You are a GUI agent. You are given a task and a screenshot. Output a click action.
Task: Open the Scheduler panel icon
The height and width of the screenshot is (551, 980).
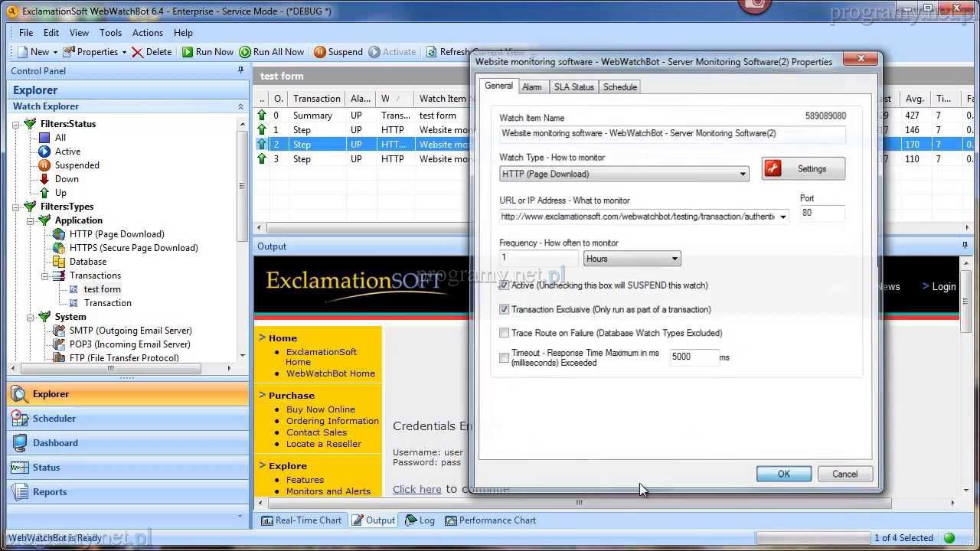pos(20,419)
